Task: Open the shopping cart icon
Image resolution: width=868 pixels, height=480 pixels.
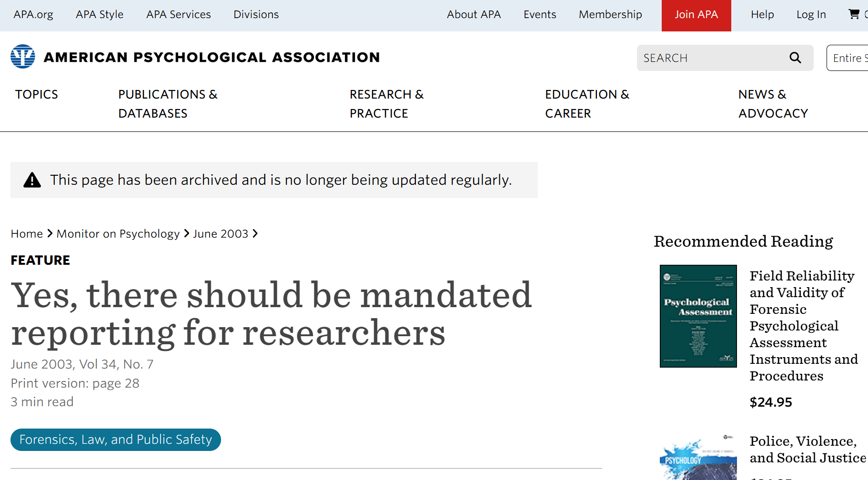Action: click(x=854, y=14)
